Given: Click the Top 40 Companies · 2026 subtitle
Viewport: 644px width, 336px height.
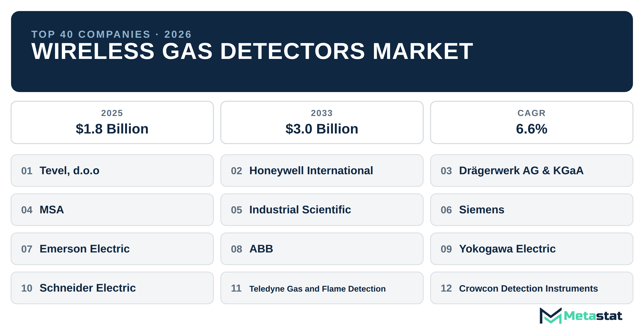Looking at the screenshot, I should point(112,34).
